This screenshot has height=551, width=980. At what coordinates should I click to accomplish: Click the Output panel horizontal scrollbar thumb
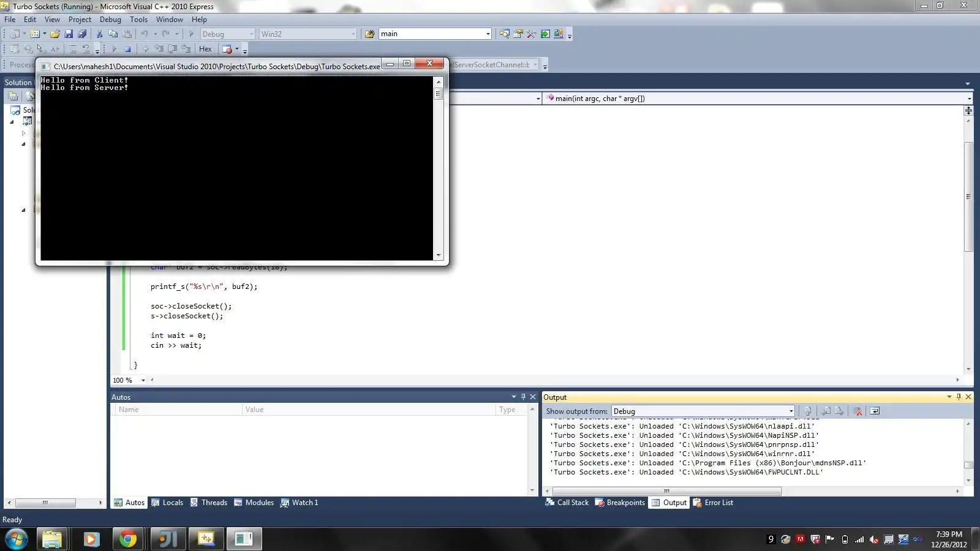666,491
